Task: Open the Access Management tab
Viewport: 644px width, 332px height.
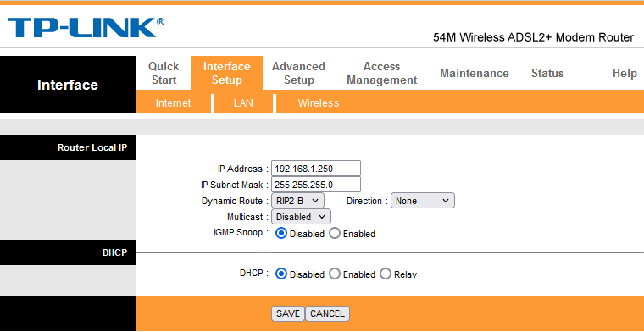Action: pos(382,73)
